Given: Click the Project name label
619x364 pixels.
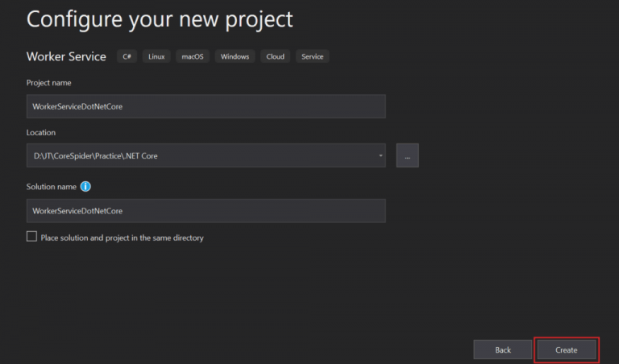Looking at the screenshot, I should pos(49,83).
